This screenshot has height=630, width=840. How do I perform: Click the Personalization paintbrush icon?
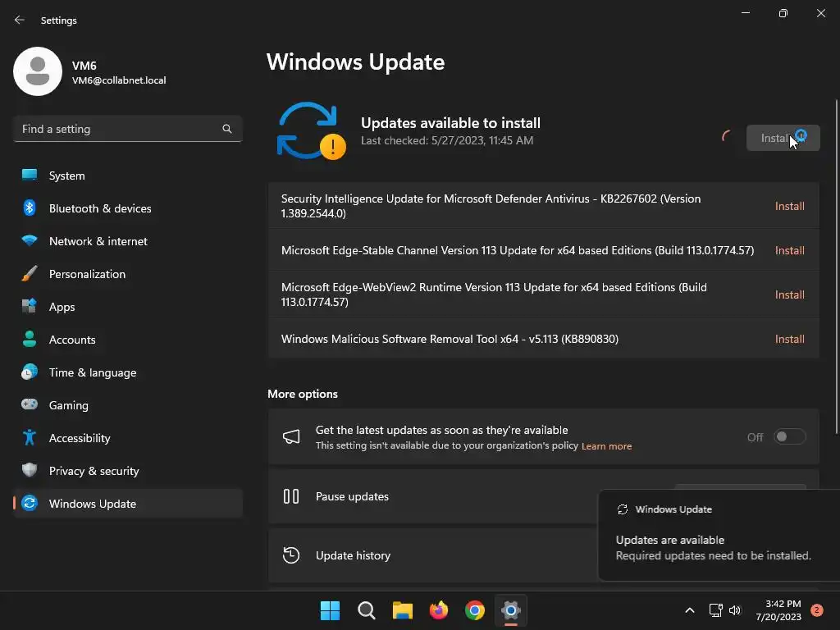coord(30,274)
